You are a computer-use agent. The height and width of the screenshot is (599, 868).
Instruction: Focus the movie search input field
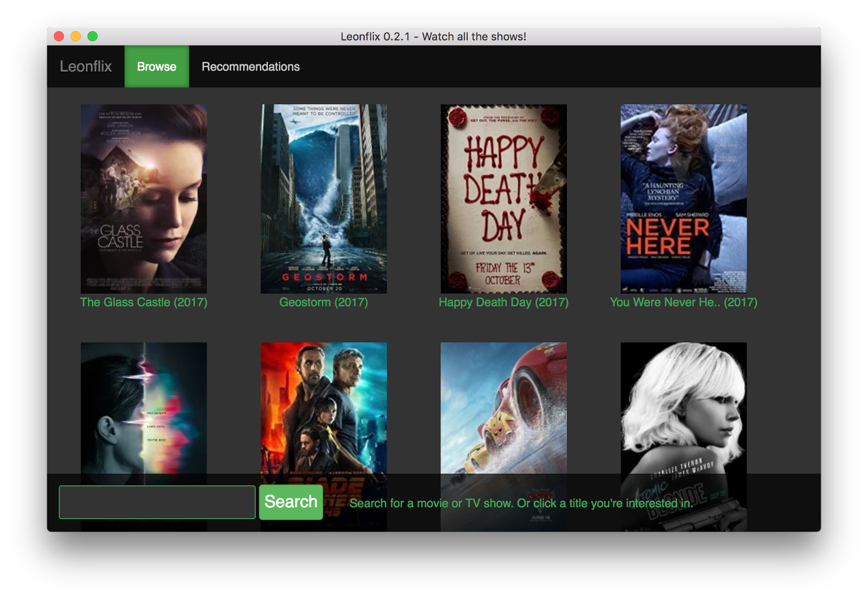point(157,502)
